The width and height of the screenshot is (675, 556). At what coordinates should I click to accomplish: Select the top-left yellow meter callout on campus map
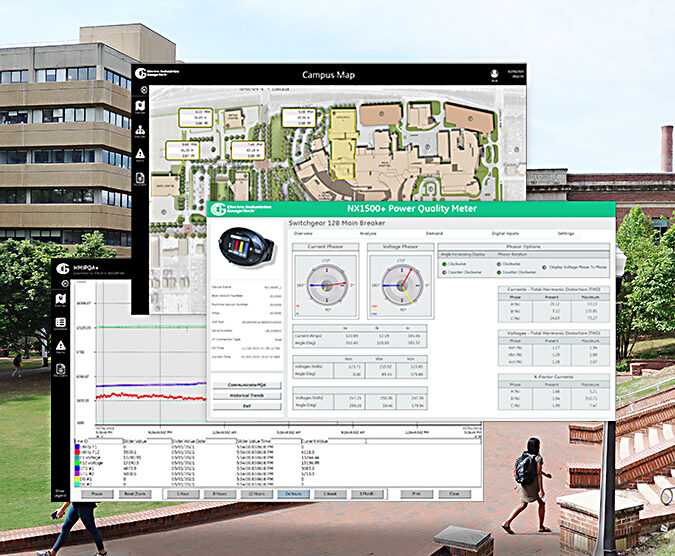pos(196,118)
